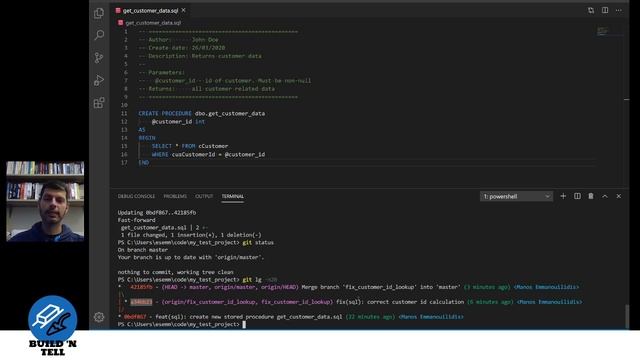This screenshot has height=360, width=640.
Task: Click line 11 with CREATE PROCEDURE
Action: [x=202, y=113]
